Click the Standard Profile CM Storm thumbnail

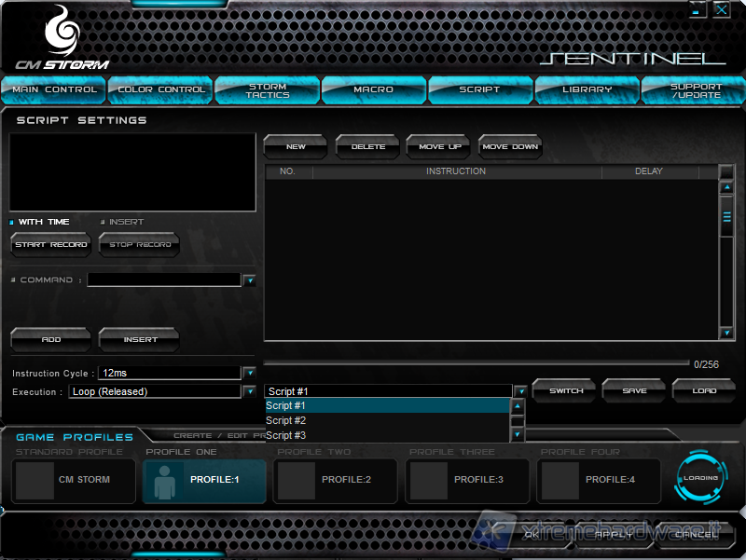35,480
